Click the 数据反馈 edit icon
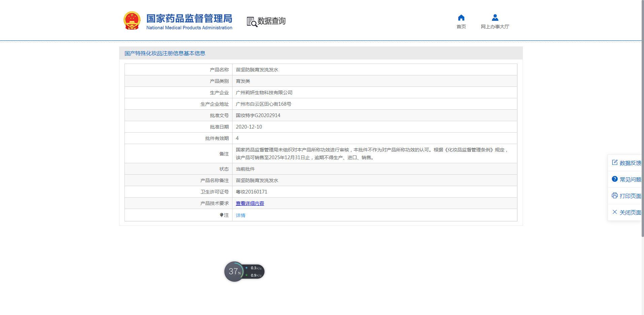 click(x=615, y=163)
